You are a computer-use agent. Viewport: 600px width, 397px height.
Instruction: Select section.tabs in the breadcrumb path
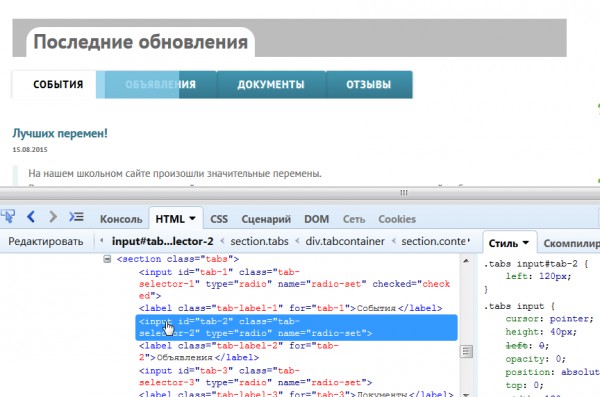pyautogui.click(x=259, y=242)
